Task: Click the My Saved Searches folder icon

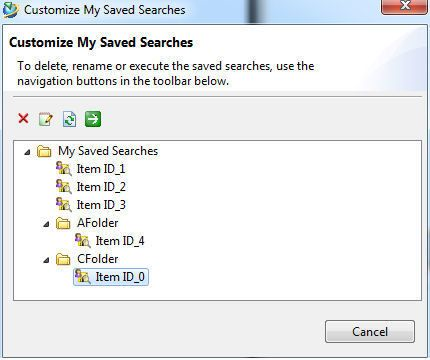Action: tap(44, 151)
